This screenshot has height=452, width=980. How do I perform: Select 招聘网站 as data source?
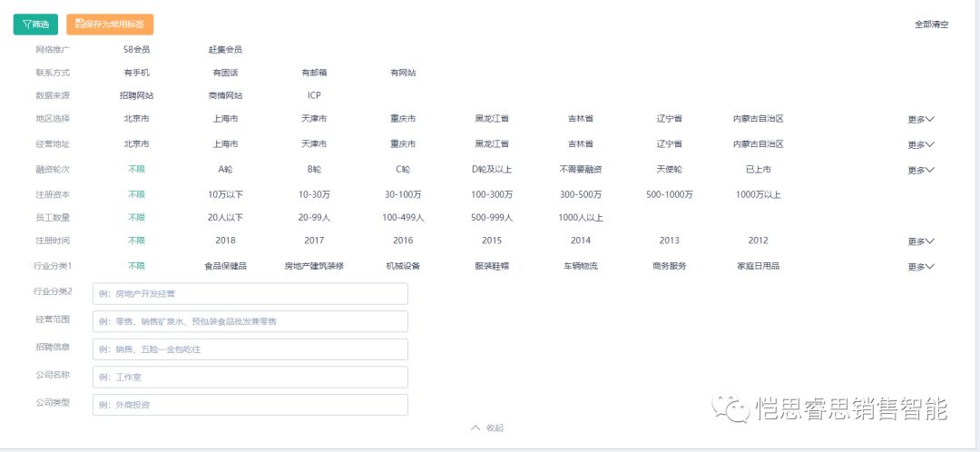coord(137,95)
